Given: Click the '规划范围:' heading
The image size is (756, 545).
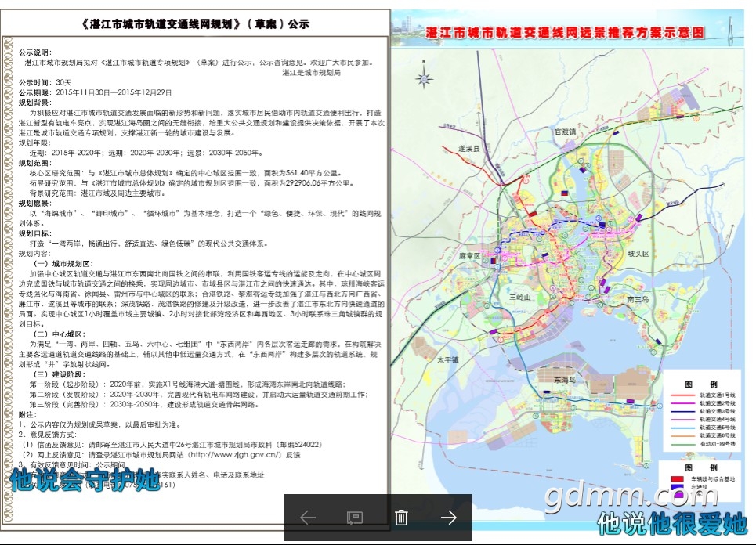Looking at the screenshot, I should coord(35,163).
